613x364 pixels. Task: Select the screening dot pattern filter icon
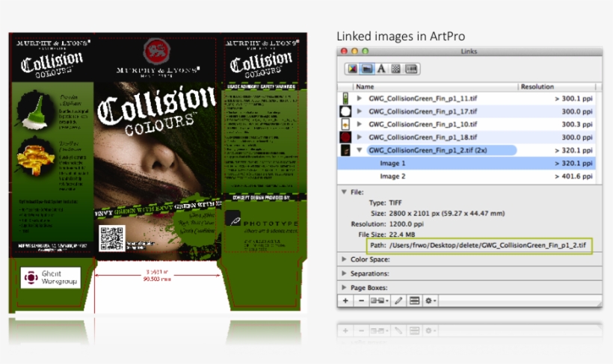coord(395,69)
